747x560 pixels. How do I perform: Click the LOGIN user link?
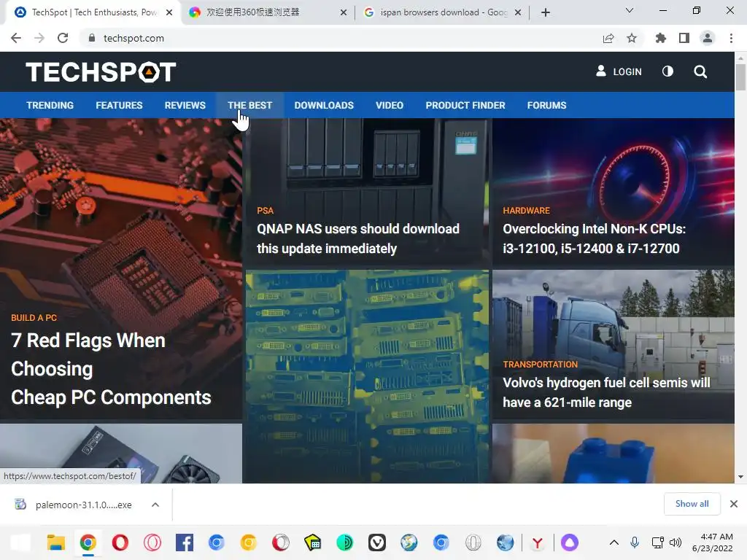[619, 71]
